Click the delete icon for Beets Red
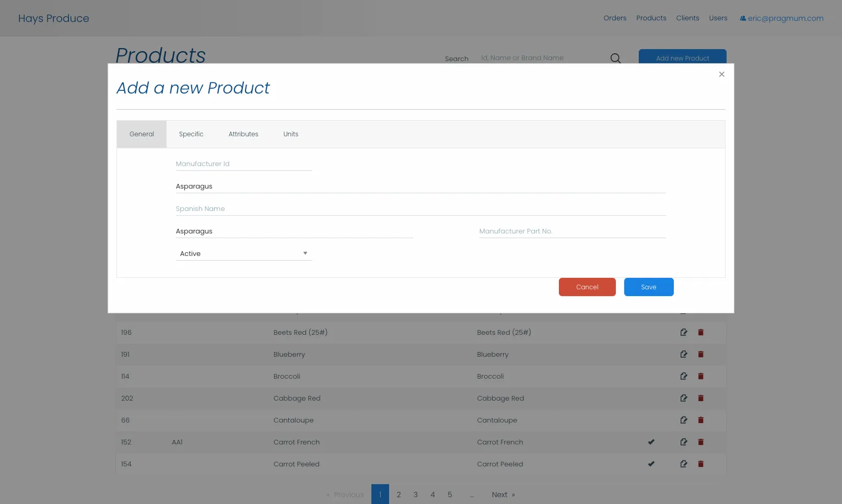The height and width of the screenshot is (504, 842). (701, 332)
